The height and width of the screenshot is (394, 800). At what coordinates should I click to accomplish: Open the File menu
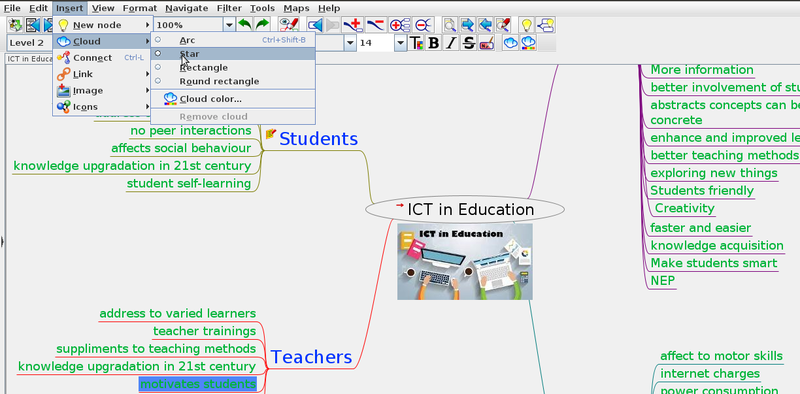click(x=12, y=8)
